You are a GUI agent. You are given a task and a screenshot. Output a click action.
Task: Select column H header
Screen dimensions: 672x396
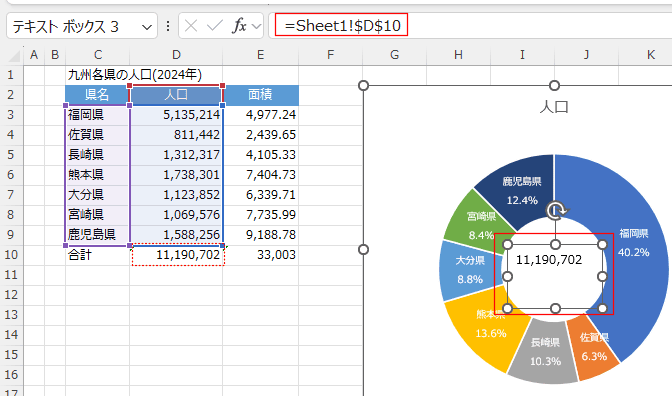point(458,55)
